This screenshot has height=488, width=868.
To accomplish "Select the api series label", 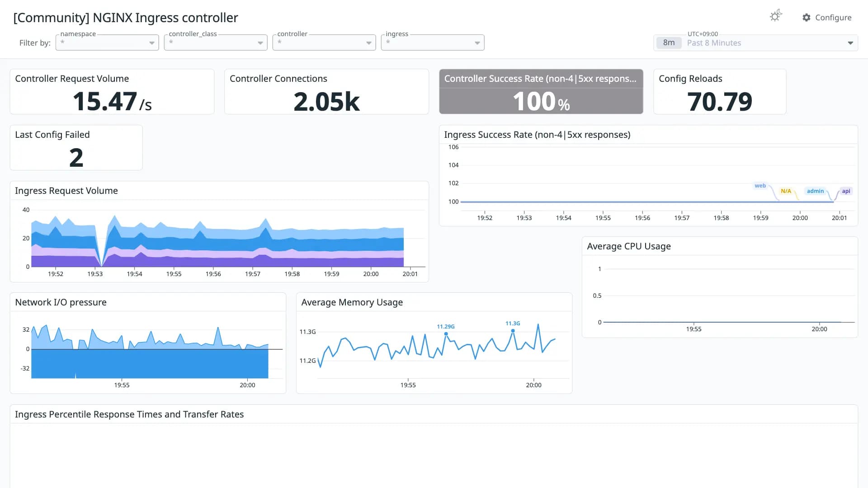I will click(846, 191).
